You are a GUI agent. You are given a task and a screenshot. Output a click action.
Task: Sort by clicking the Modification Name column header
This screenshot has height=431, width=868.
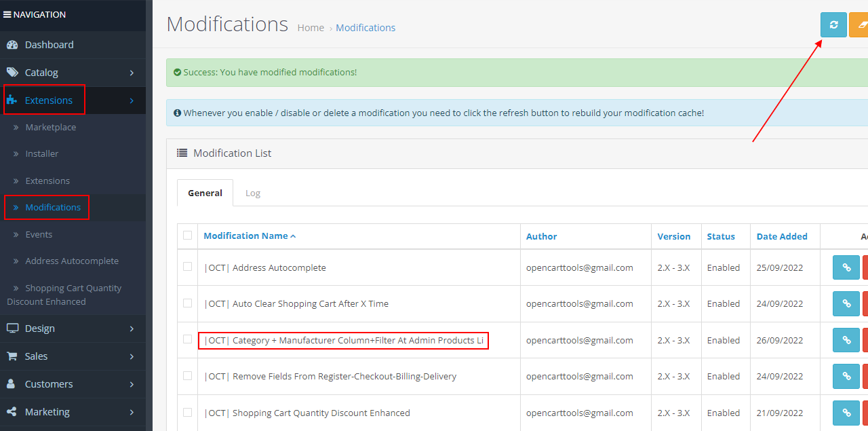click(245, 236)
